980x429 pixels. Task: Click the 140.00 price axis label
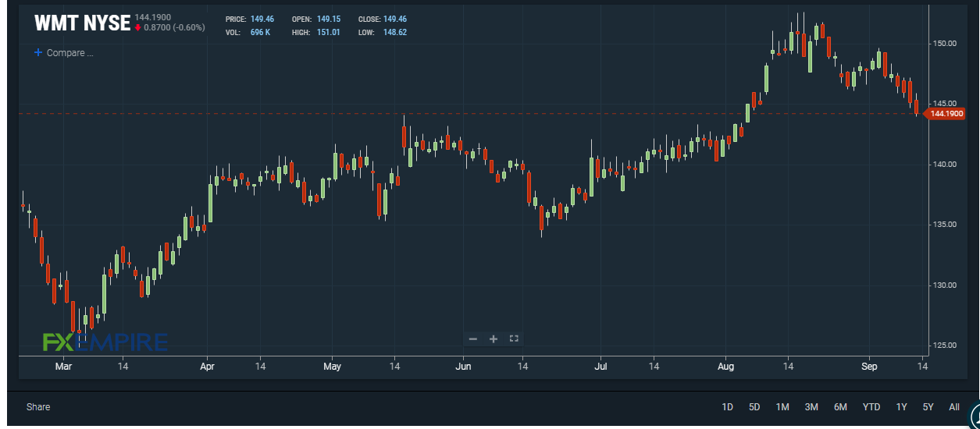point(946,165)
